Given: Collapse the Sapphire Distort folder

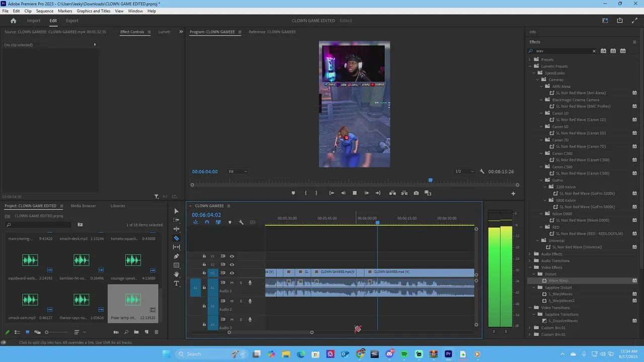Looking at the screenshot, I should [534, 288].
